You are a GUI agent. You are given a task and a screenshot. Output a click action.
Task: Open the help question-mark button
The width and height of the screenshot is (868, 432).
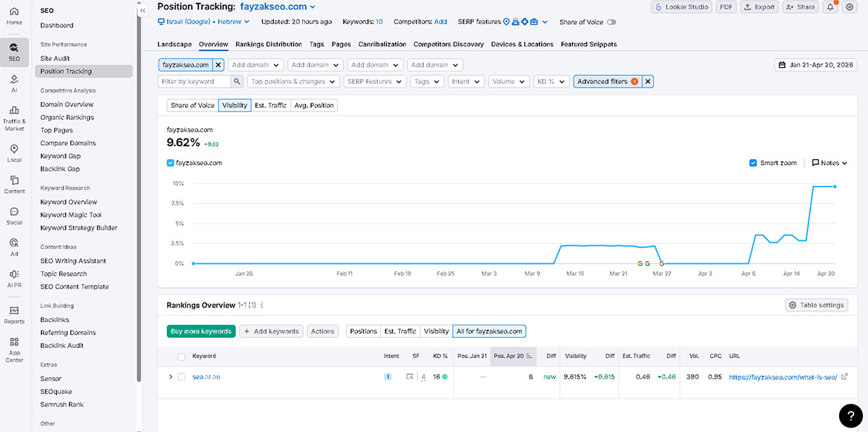pos(852,415)
